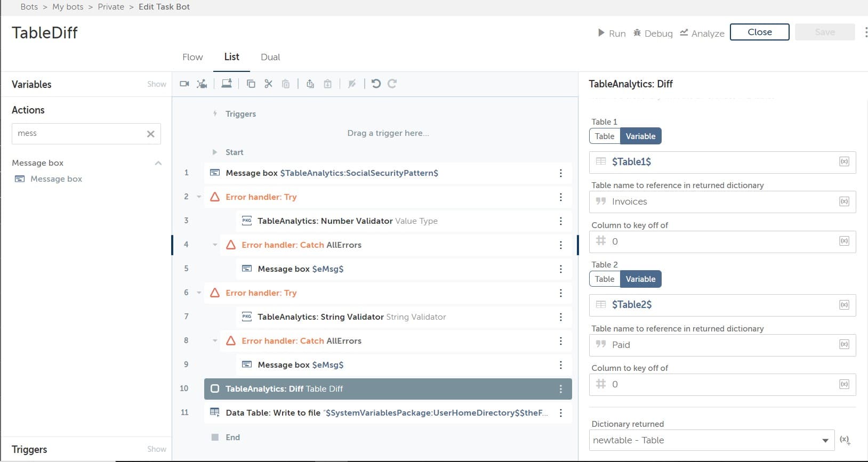Debug the TableDiff bot
Screen dimensions: 868x462
[653, 33]
